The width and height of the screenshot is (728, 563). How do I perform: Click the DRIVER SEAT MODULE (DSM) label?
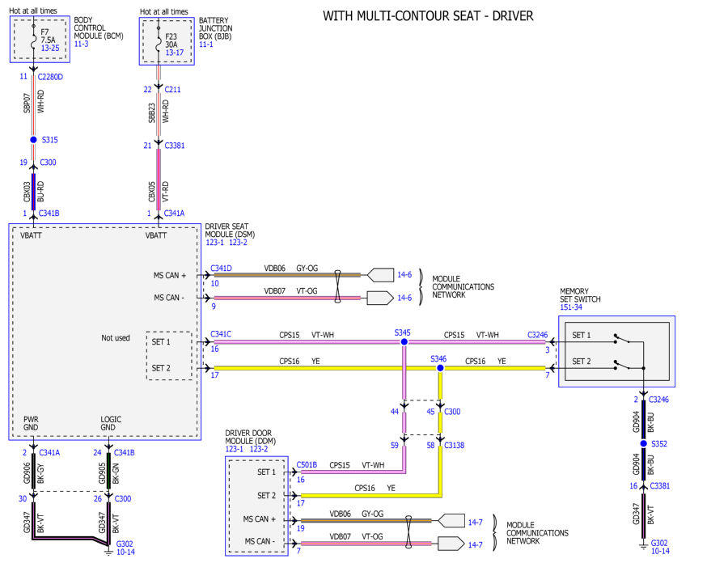(x=230, y=231)
